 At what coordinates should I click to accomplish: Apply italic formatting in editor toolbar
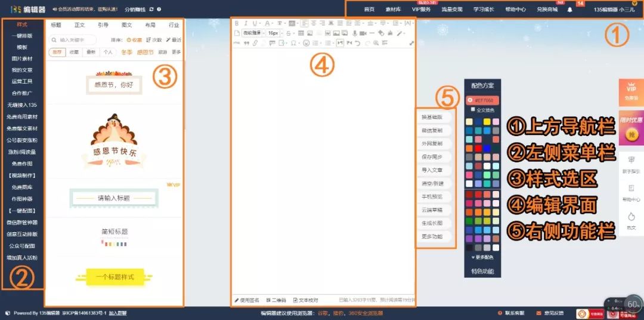pyautogui.click(x=246, y=23)
